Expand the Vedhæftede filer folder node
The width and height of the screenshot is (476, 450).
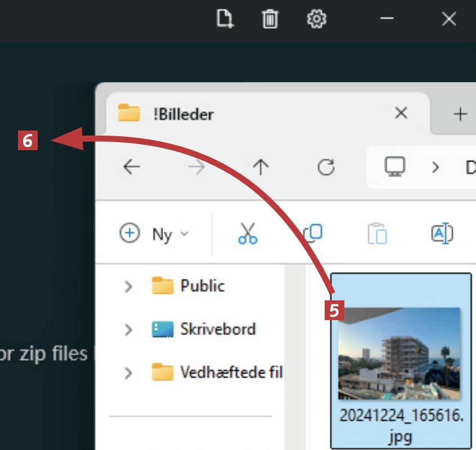(x=128, y=372)
